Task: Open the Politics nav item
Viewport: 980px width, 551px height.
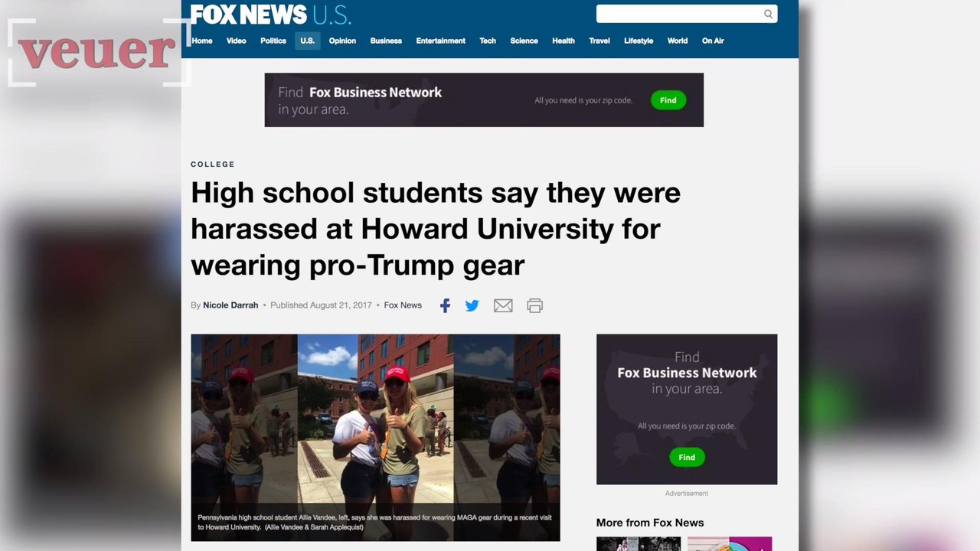Action: pos(273,41)
